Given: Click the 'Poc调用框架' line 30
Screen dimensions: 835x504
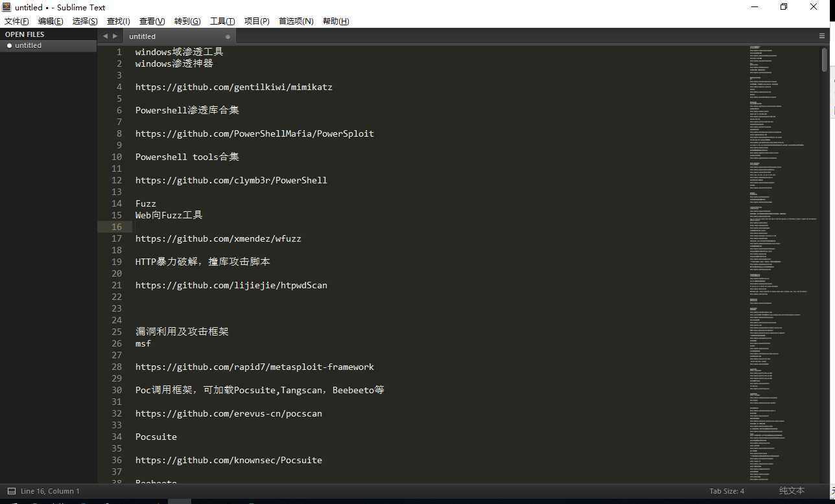Looking at the screenshot, I should point(260,390).
